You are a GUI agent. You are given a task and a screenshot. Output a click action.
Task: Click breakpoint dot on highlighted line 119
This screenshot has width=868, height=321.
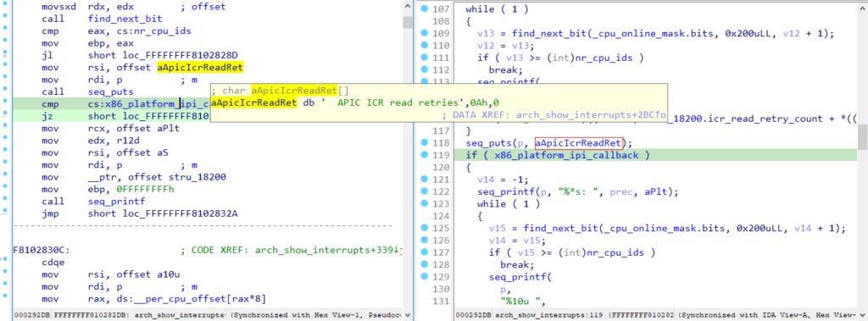click(x=425, y=155)
